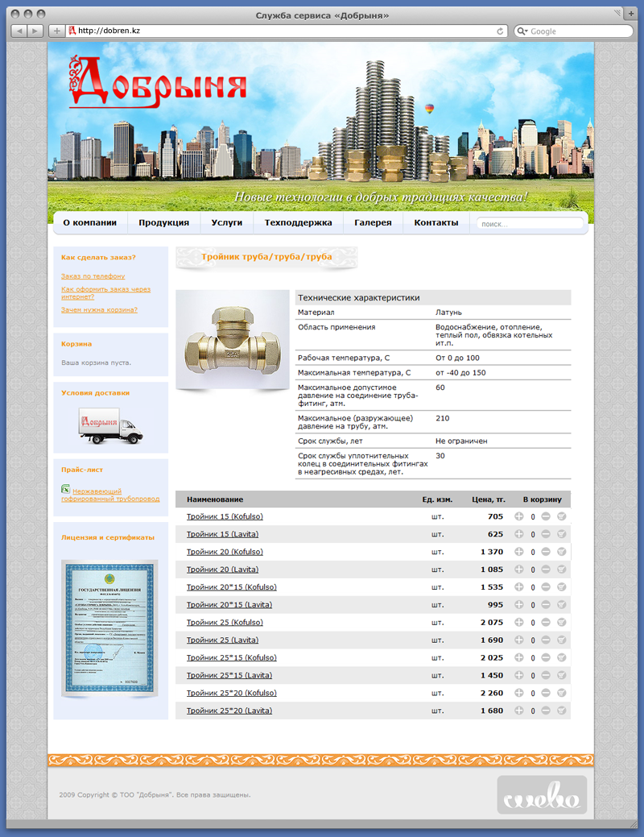The width and height of the screenshot is (644, 837).
Task: Click weho developer logo in footer
Action: [x=542, y=795]
